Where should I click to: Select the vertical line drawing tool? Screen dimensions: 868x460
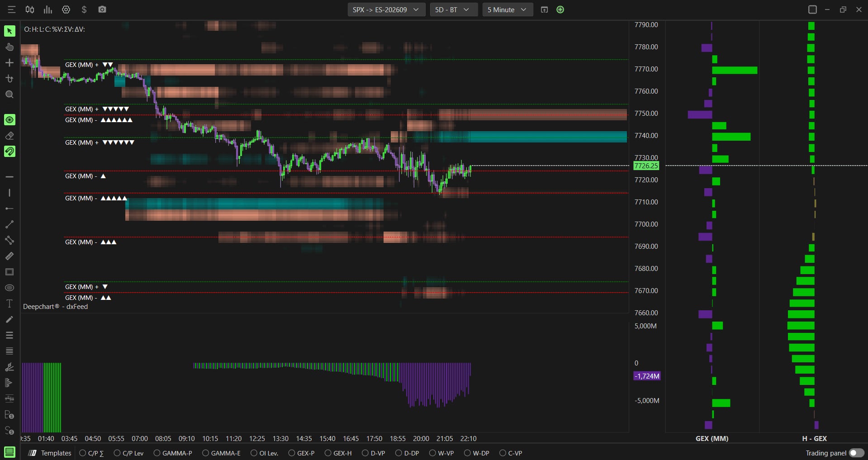[9, 193]
